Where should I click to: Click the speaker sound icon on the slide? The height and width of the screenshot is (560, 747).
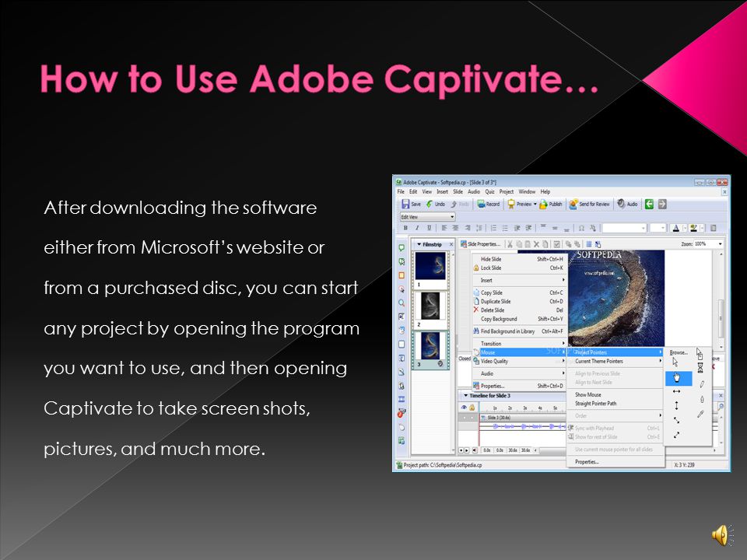[x=721, y=535]
